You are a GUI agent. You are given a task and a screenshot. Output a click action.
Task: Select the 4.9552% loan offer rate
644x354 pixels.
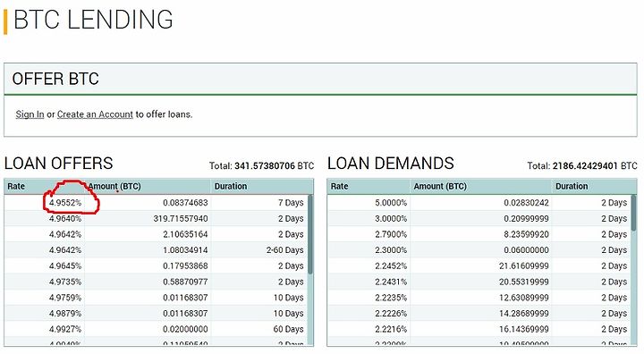[65, 203]
